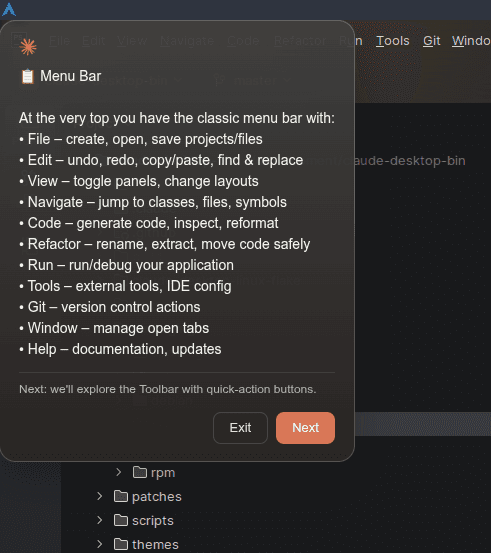The width and height of the screenshot is (491, 553).
Task: Click the Menu Bar heading in the dialog
Action: point(71,76)
